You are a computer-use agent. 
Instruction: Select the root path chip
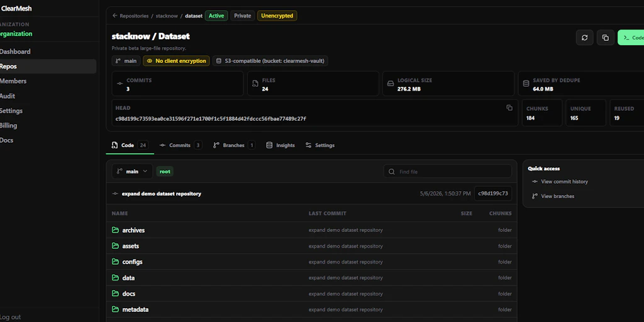pos(165,171)
